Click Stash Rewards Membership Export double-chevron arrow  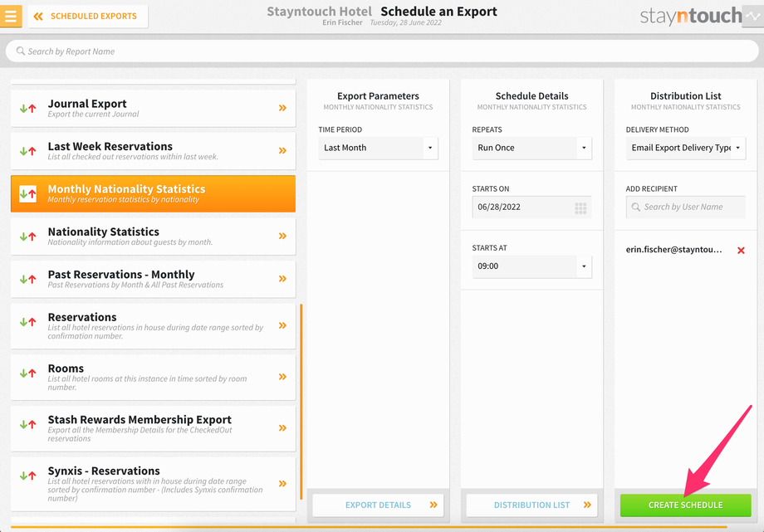pyautogui.click(x=282, y=427)
